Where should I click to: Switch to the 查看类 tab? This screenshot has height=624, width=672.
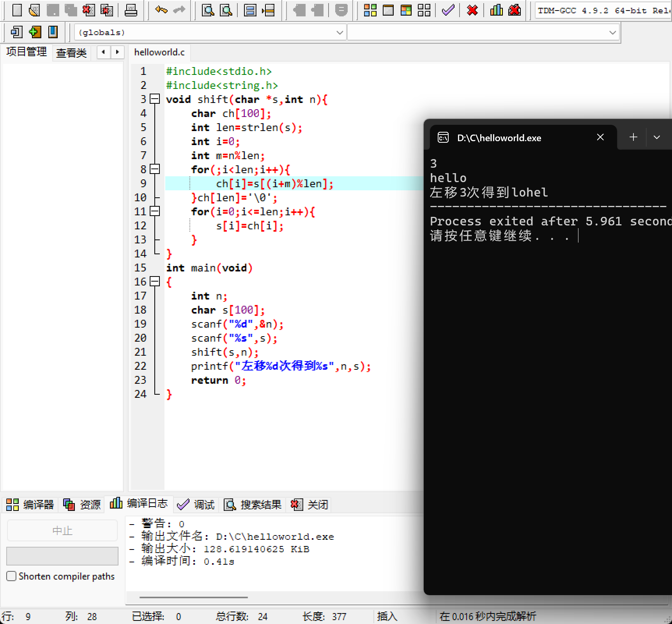pos(71,53)
